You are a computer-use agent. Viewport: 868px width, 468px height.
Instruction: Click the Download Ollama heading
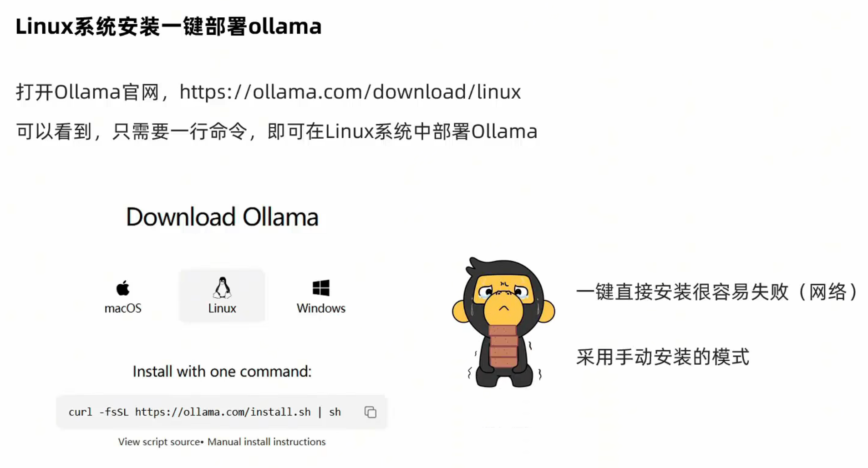point(222,217)
